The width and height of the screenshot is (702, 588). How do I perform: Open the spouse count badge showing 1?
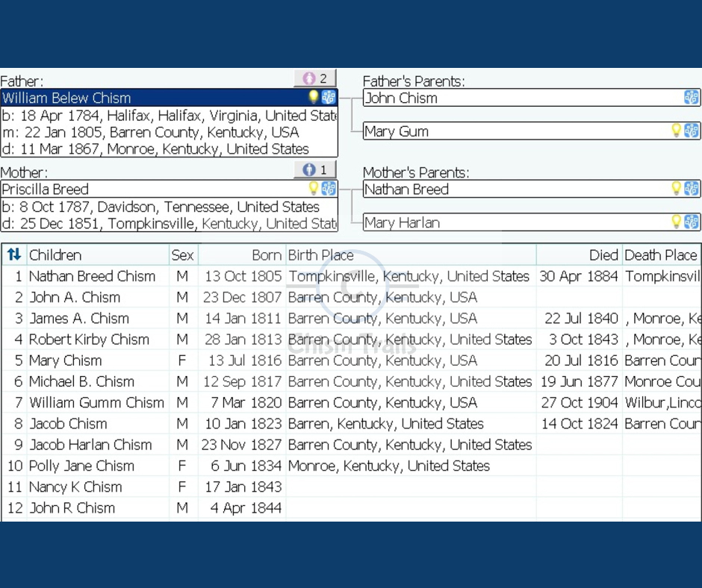coord(314,169)
